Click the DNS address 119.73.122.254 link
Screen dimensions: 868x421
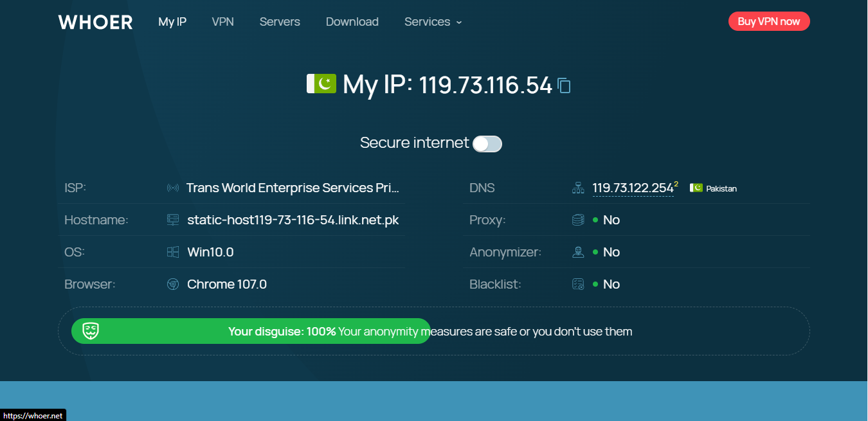(x=633, y=188)
